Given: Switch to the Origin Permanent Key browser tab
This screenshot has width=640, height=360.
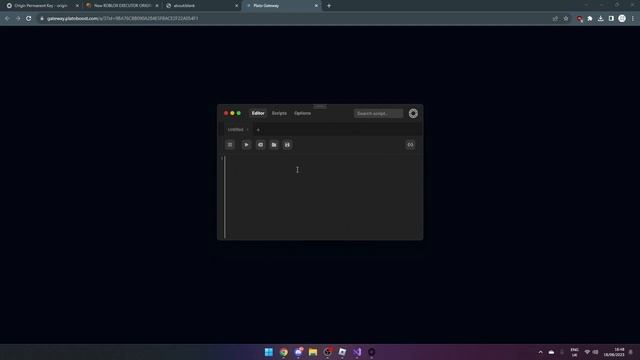Looking at the screenshot, I should pos(41,6).
